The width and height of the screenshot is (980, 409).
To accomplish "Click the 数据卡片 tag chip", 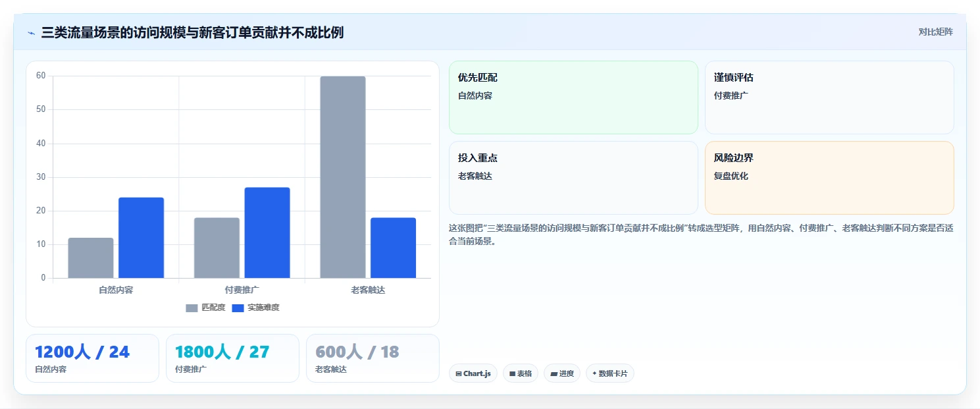I will (x=610, y=373).
